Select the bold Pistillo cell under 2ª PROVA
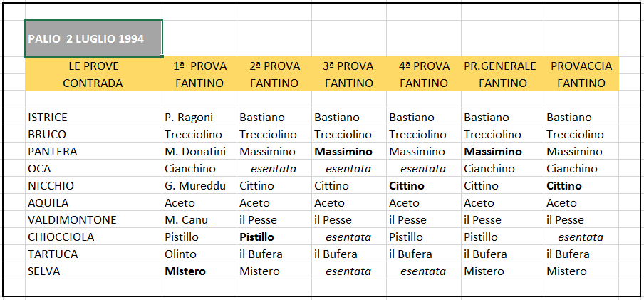Image resolution: width=644 pixels, height=300 pixels. 274,237
